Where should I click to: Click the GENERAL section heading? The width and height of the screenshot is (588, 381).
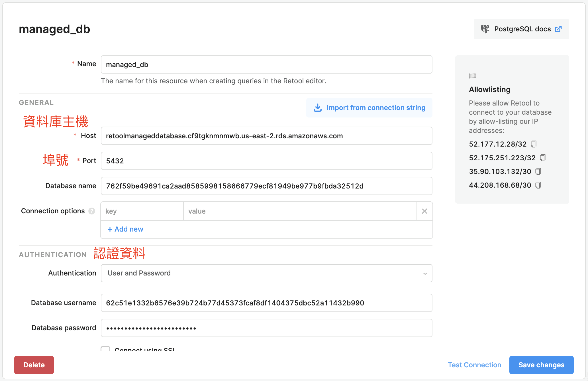click(x=36, y=103)
